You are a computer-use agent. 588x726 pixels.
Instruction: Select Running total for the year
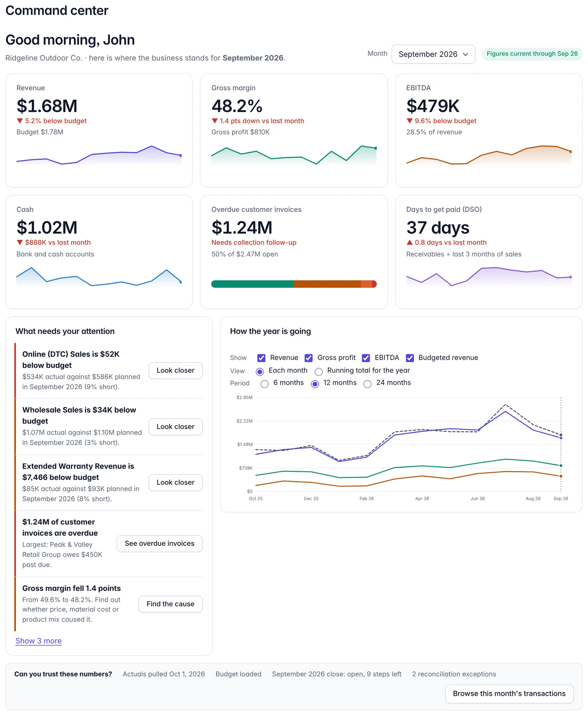tap(318, 372)
